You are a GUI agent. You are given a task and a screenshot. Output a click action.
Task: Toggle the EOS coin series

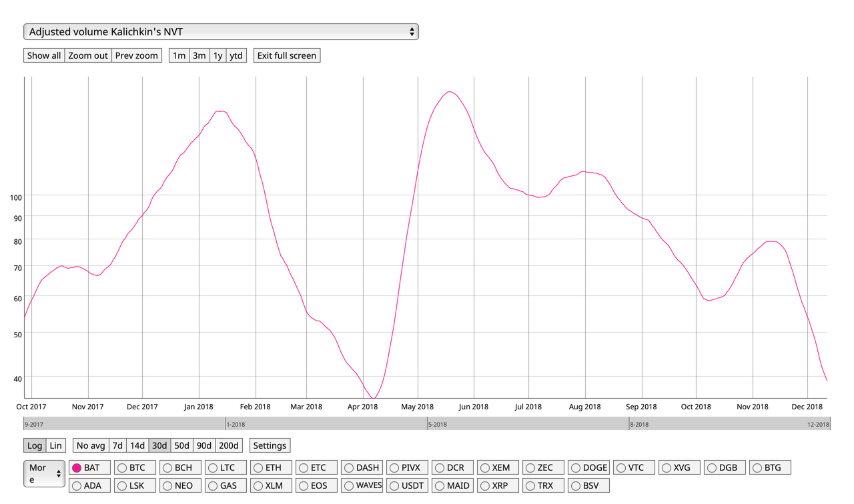317,485
